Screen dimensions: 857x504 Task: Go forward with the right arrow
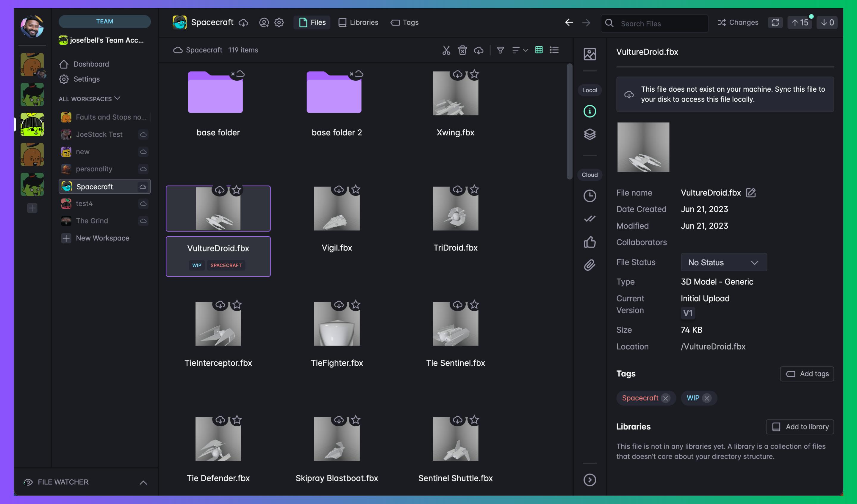586,23
